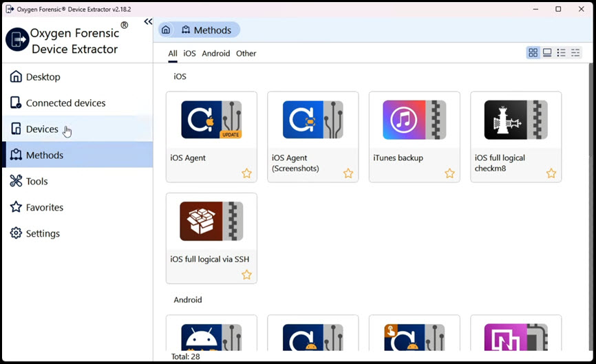Viewport: 596px width, 364px height.
Task: Favorite iOS Agent (Screenshots) with star
Action: (x=348, y=173)
